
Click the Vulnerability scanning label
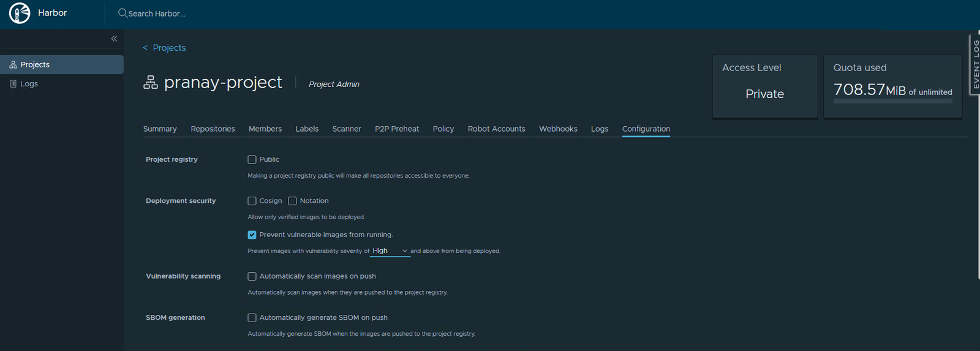pyautogui.click(x=183, y=276)
